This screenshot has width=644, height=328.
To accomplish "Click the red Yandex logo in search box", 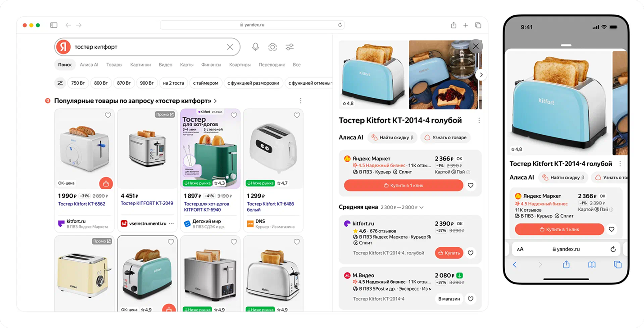I will pyautogui.click(x=63, y=47).
